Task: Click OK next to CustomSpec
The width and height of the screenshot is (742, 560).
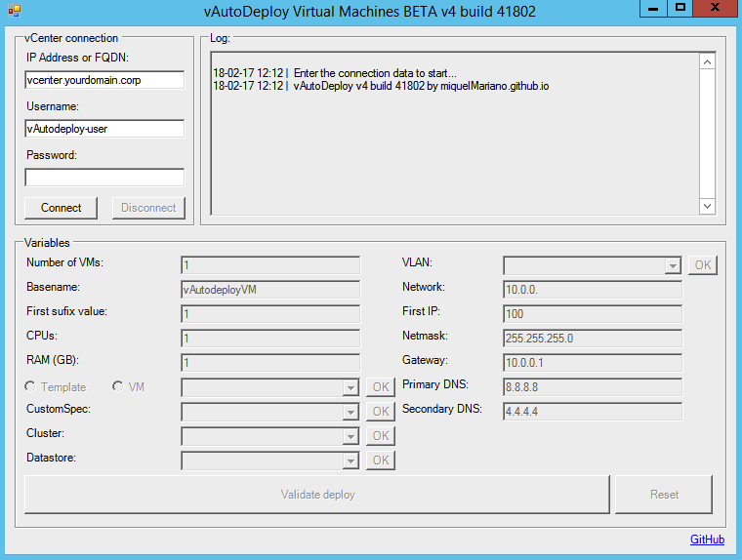Action: (381, 412)
